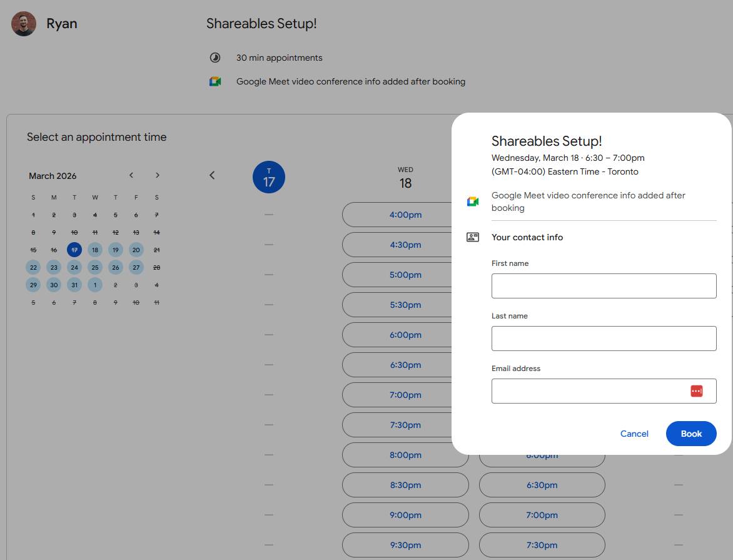733x560 pixels.
Task: Choose the 4:00pm slot on Wednesday
Action: click(405, 215)
